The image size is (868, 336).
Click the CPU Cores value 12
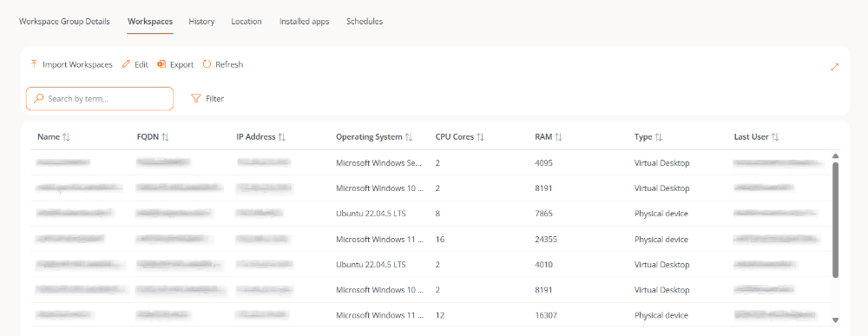point(440,315)
